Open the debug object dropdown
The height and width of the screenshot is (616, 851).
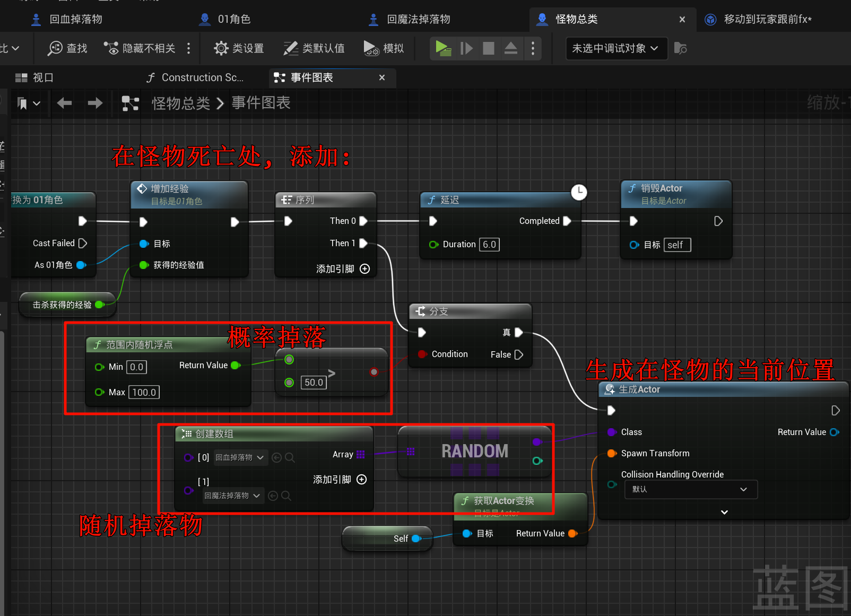(x=614, y=48)
